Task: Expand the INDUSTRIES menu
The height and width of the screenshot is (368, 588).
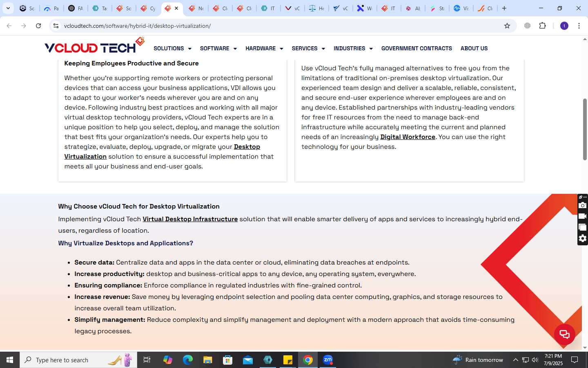Action: click(x=353, y=48)
